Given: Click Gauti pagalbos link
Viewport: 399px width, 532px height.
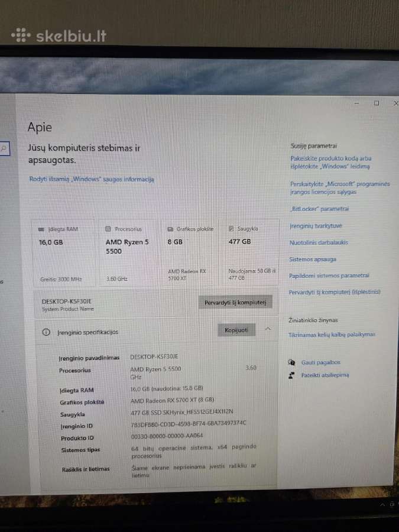Looking at the screenshot, I should 320,362.
